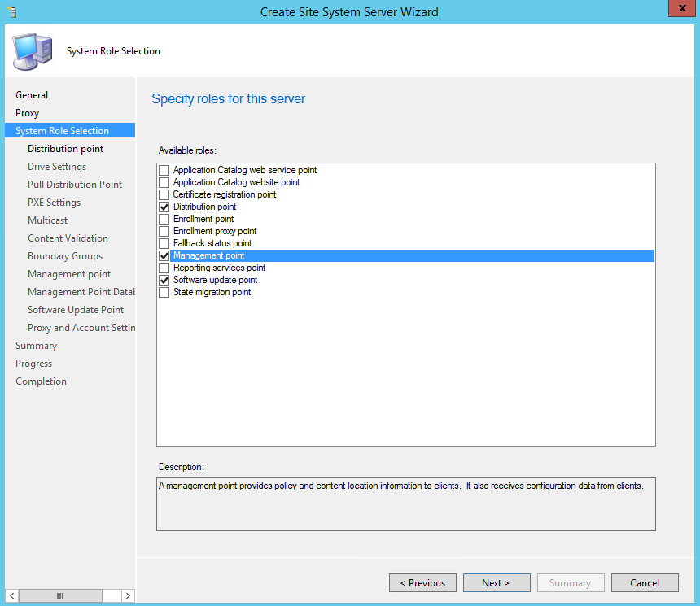Click the management point description text
This screenshot has height=606, width=700.
pyautogui.click(x=401, y=486)
